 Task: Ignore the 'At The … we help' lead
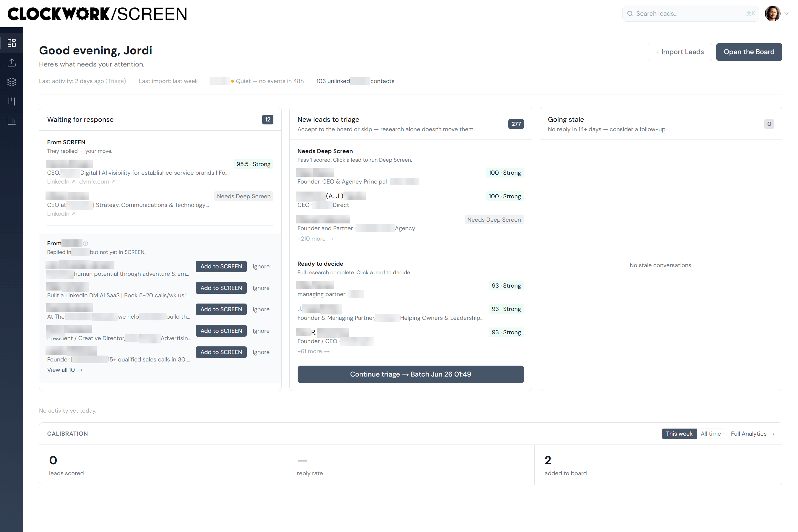point(261,309)
